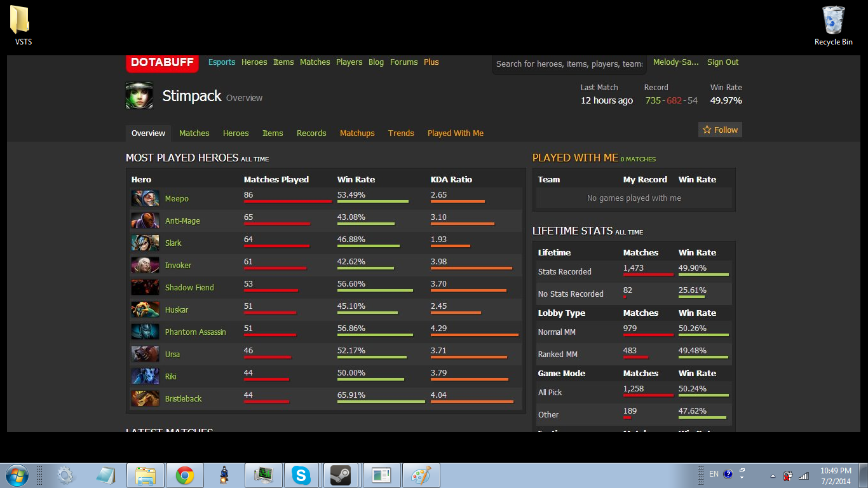
Task: Switch to the Matchups tab
Action: (357, 133)
